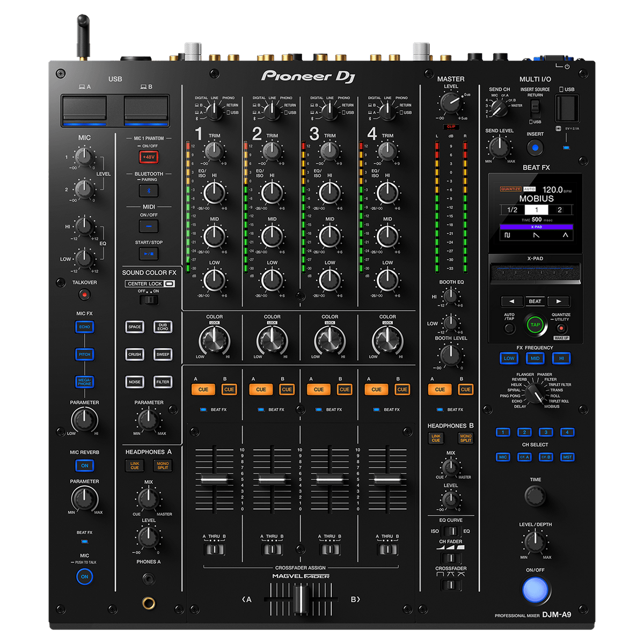Image resolution: width=644 pixels, height=644 pixels.
Task: Click the channel 1 fader cap
Action: (x=214, y=479)
